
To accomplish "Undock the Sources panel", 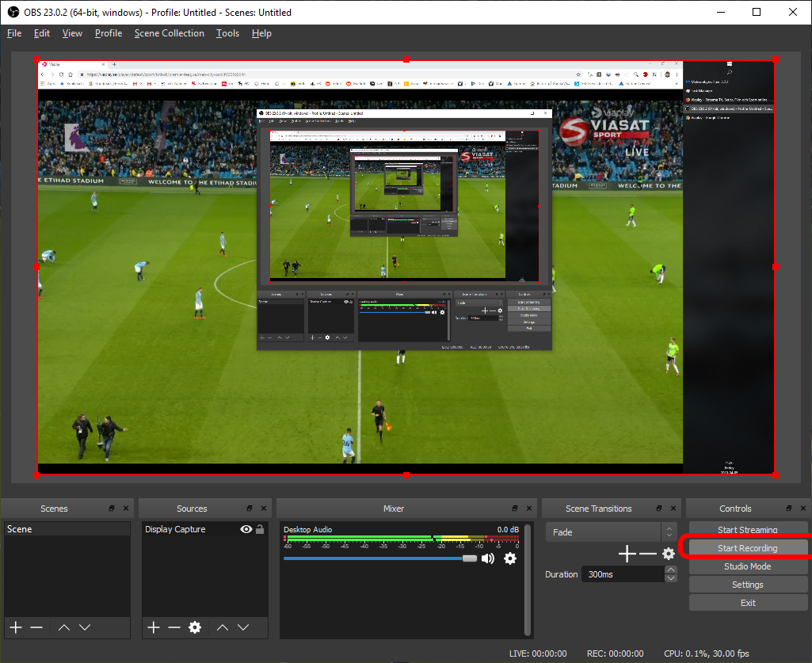I will coord(249,508).
